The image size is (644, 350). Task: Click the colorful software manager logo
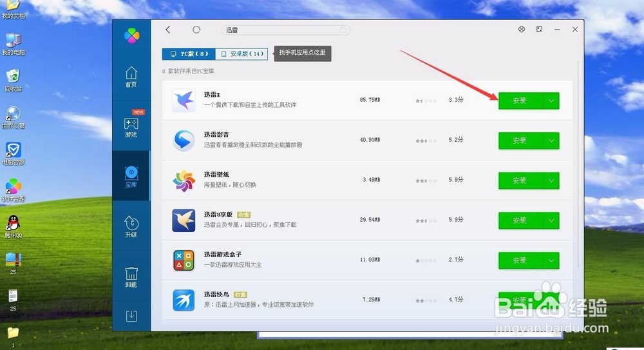click(x=131, y=36)
